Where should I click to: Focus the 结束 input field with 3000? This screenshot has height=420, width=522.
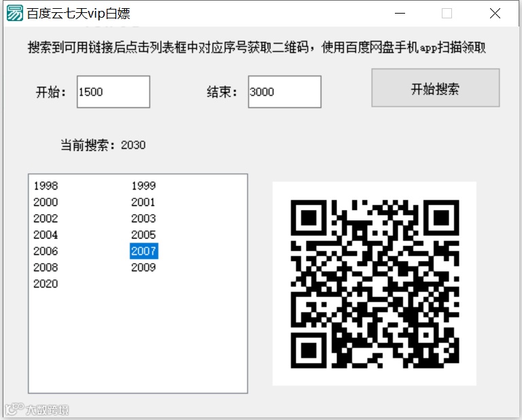[285, 92]
